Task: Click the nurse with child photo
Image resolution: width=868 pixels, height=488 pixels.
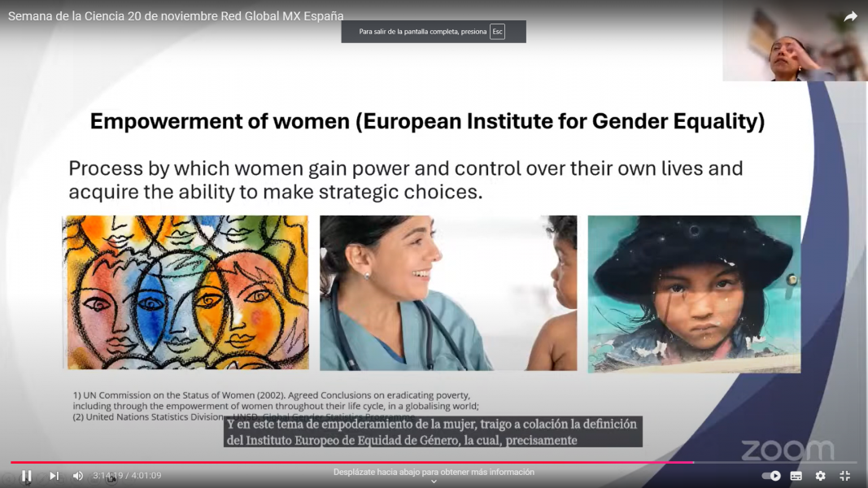Action: click(447, 292)
